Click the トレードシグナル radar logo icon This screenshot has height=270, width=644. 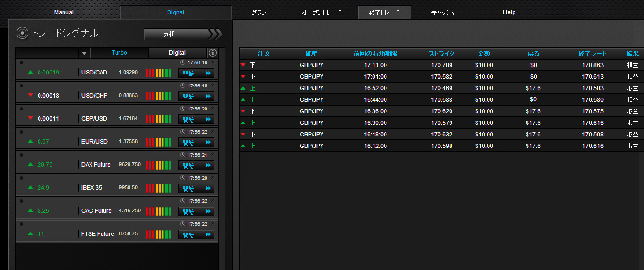[22, 33]
